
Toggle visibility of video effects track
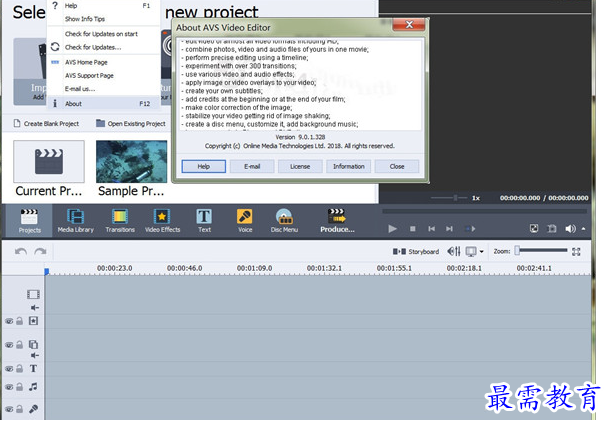[9, 321]
